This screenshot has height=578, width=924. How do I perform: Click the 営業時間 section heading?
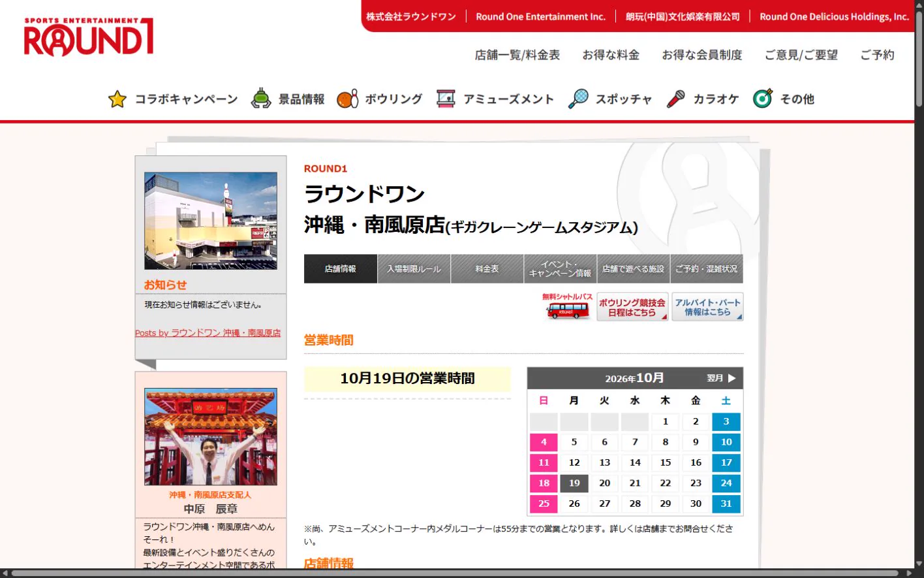[x=328, y=340]
